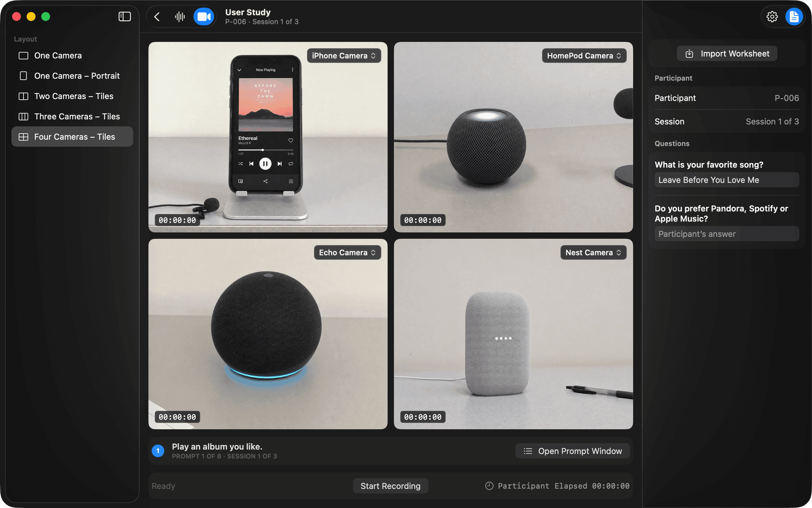The image size is (812, 508).
Task: Click the Ready status text
Action: point(163,486)
